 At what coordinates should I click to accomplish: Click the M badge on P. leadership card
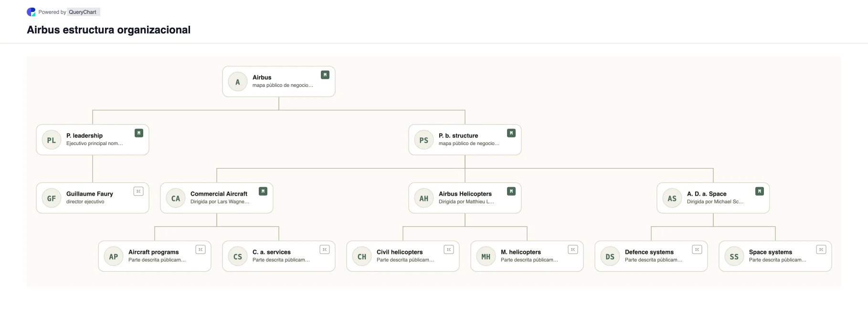[x=139, y=133]
